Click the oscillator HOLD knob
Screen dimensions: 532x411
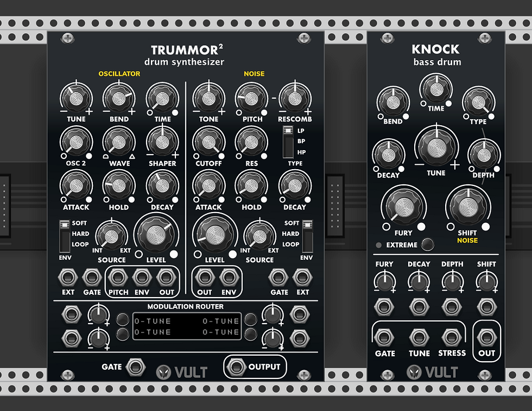[119, 186]
